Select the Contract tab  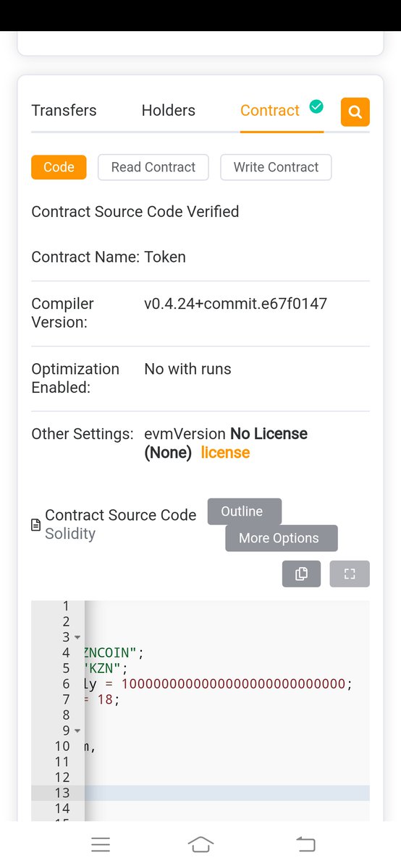coord(270,111)
